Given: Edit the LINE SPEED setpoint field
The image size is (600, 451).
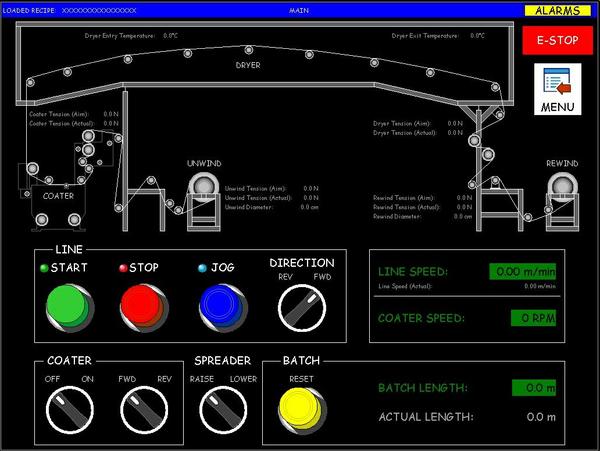Looking at the screenshot, I should coord(522,272).
